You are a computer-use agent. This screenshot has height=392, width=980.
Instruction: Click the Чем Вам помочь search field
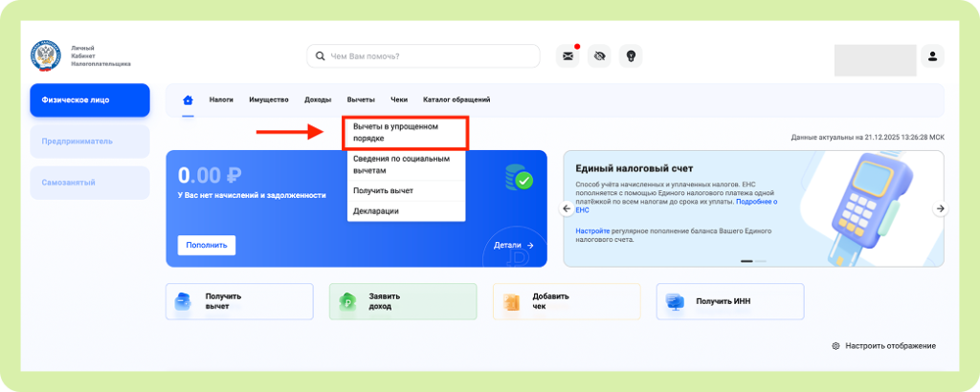pos(423,56)
